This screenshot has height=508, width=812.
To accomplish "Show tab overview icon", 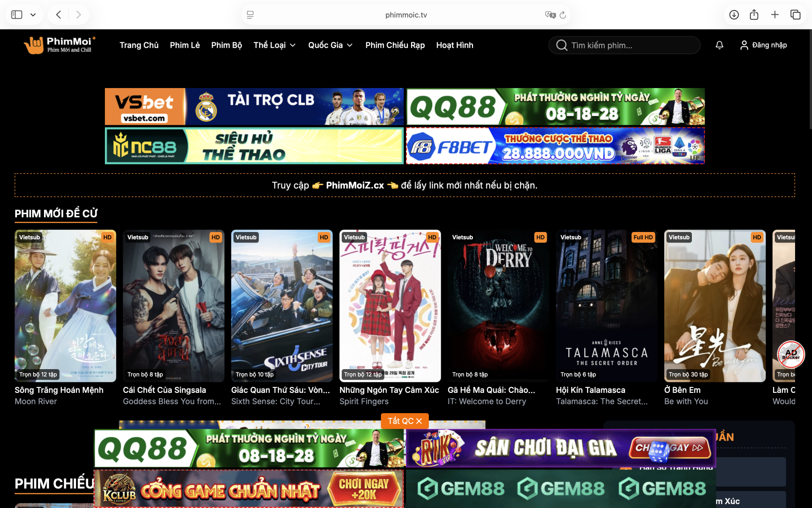I will (795, 15).
